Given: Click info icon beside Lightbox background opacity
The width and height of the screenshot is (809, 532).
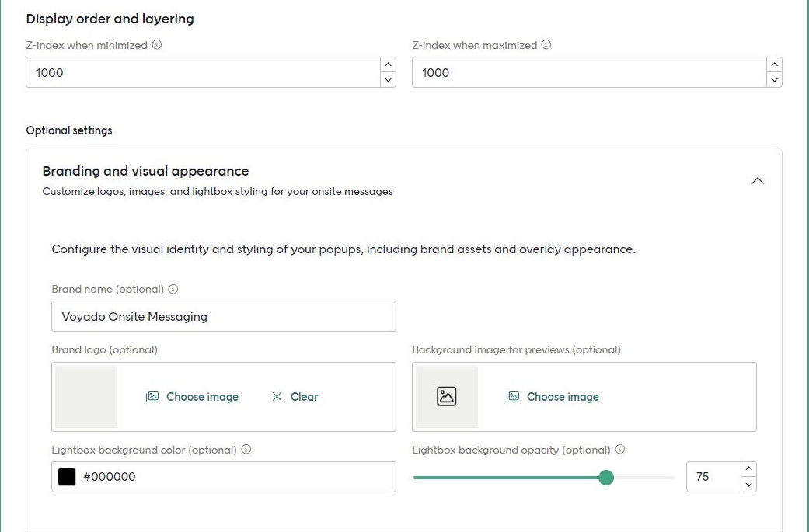Looking at the screenshot, I should [620, 450].
